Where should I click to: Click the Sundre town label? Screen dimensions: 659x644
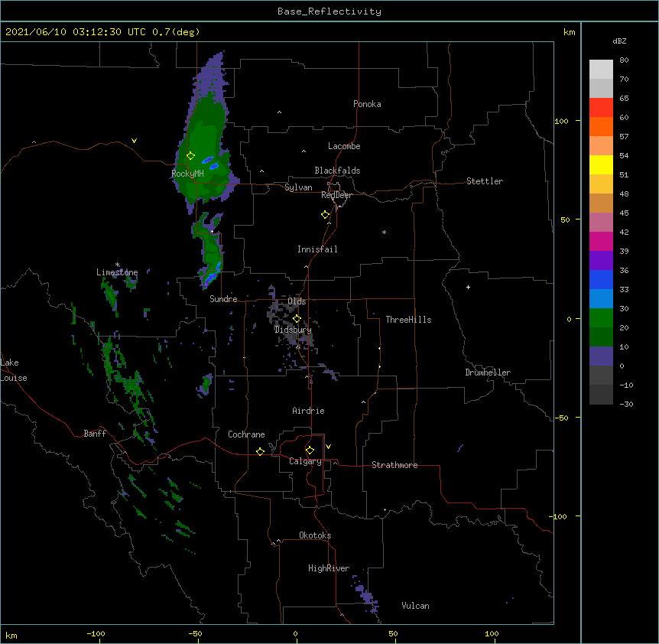pos(223,299)
